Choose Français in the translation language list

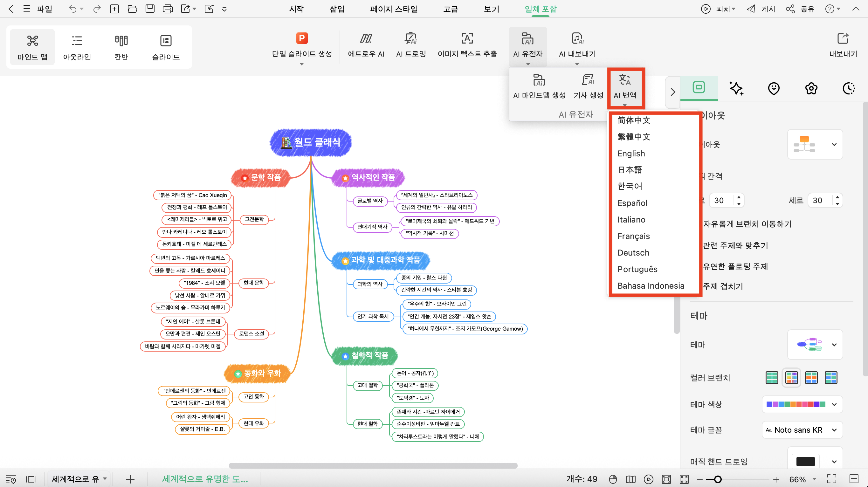[x=633, y=236]
